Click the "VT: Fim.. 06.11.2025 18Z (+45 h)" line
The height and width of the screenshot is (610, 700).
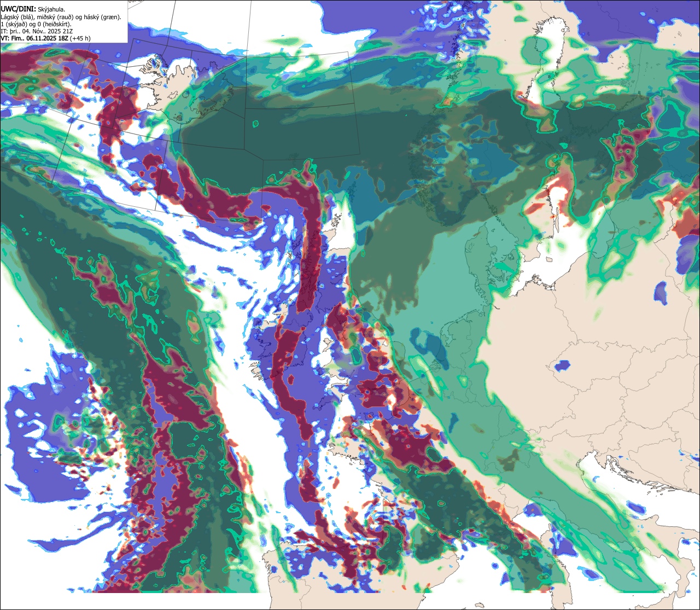click(x=46, y=38)
